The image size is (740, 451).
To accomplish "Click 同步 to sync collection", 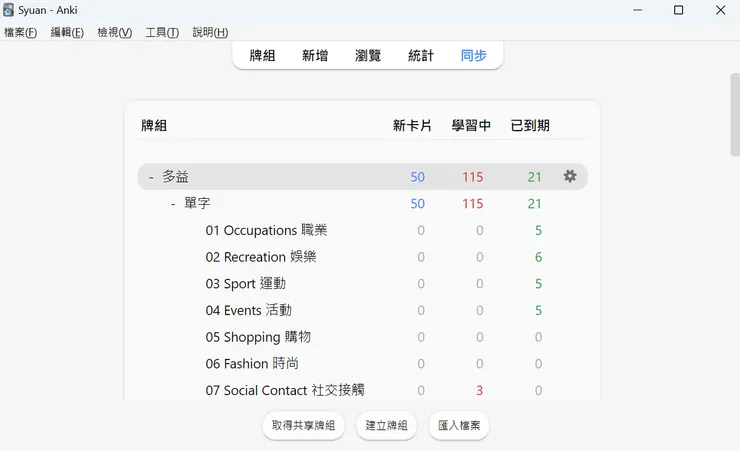I will (474, 56).
